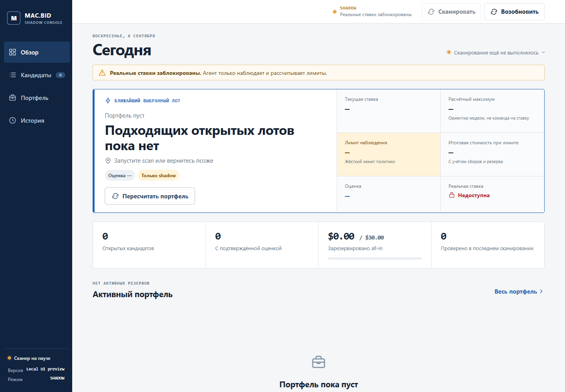
Task: Click the Оценка — pill tag
Action: 120,175
